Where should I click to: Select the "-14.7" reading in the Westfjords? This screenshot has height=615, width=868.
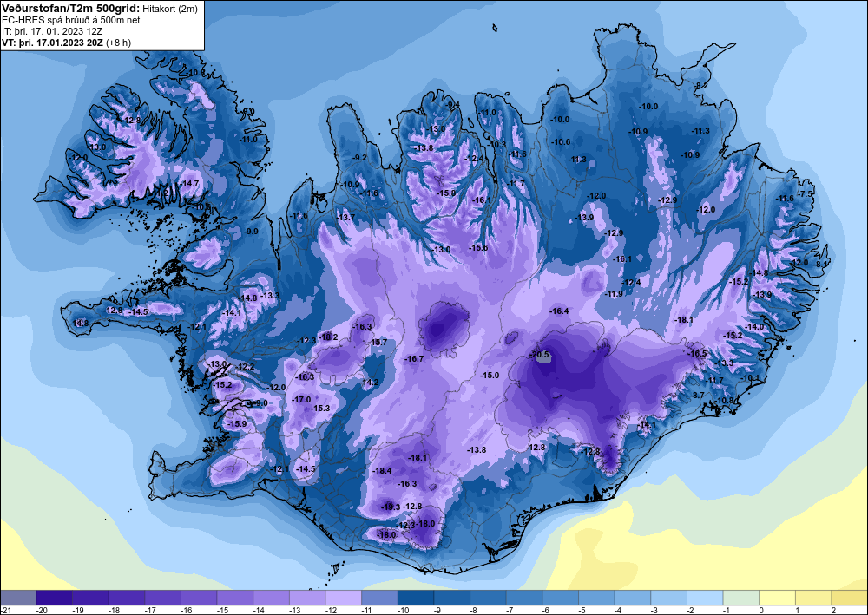[x=190, y=183]
